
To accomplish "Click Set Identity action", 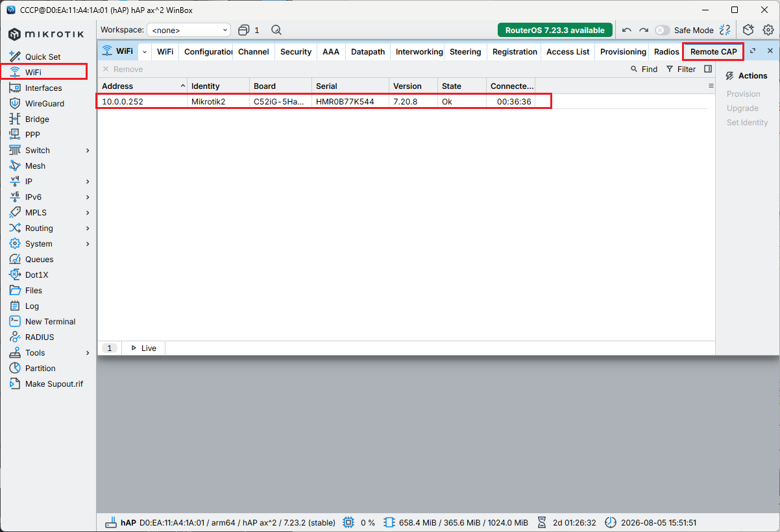I will pos(748,123).
